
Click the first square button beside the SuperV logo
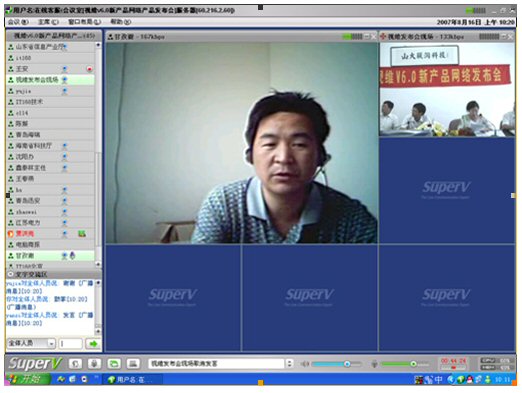(x=75, y=363)
